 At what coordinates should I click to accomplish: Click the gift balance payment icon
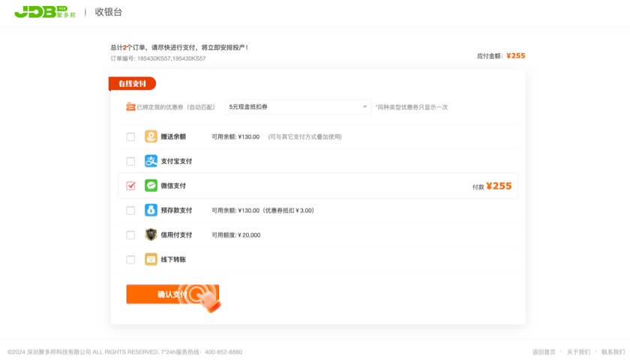(151, 136)
